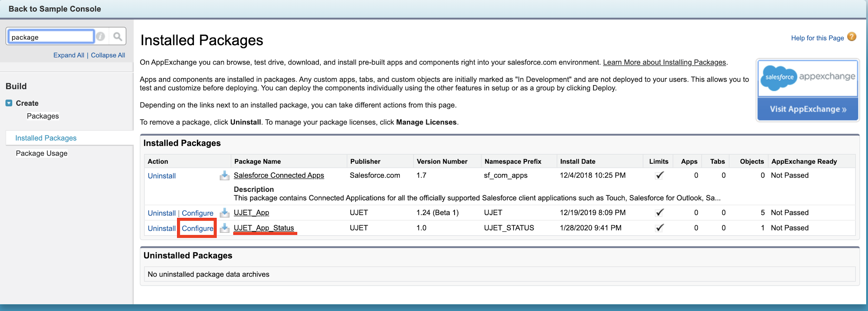Click the search magnifier icon in sidebar
This screenshot has height=311, width=868.
point(118,36)
